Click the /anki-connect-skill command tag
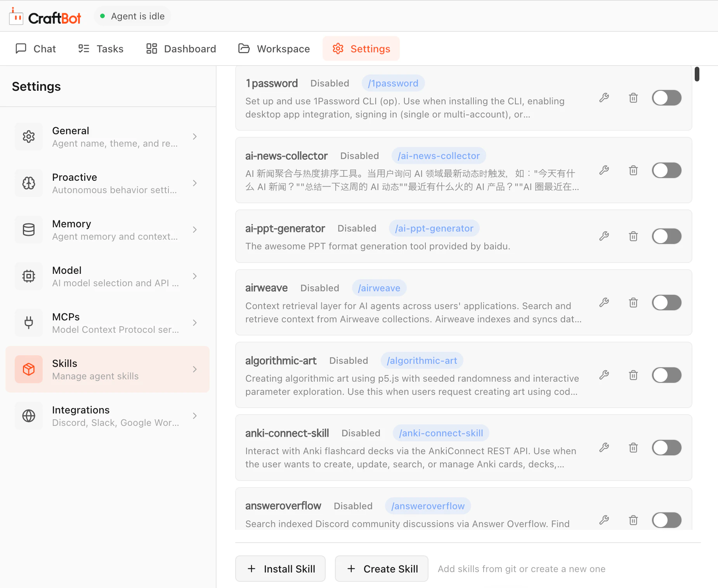 [x=441, y=433]
